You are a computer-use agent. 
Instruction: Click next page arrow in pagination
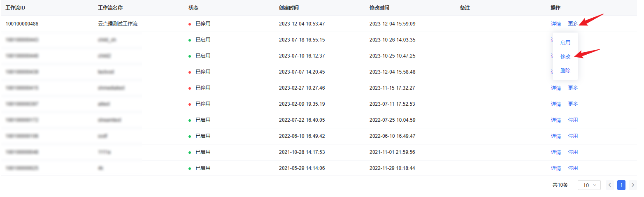(x=633, y=185)
